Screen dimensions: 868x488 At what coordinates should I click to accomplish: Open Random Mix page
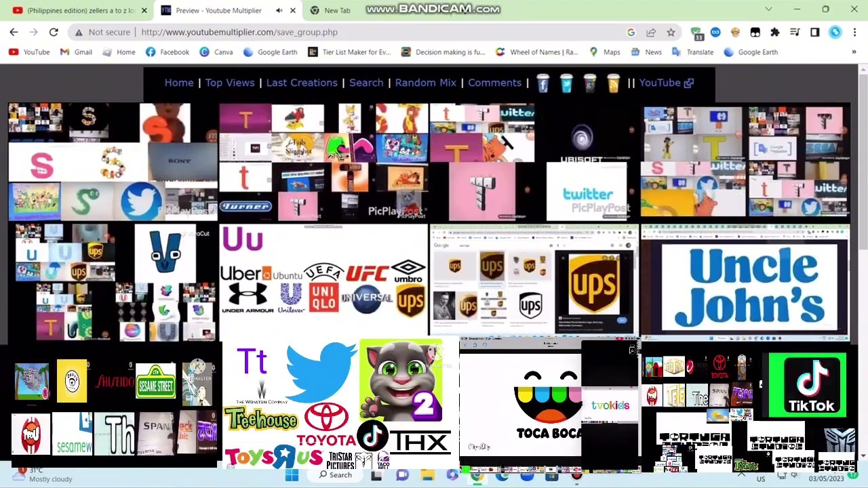pos(425,83)
